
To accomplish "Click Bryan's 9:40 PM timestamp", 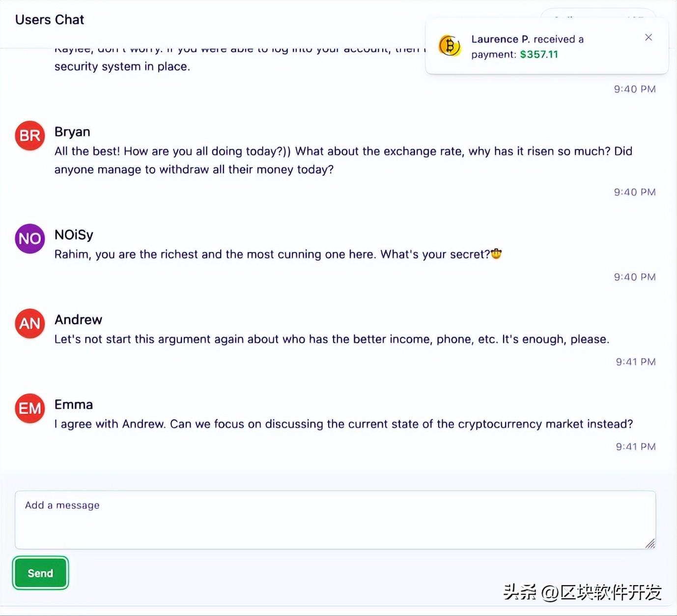I will pos(635,192).
